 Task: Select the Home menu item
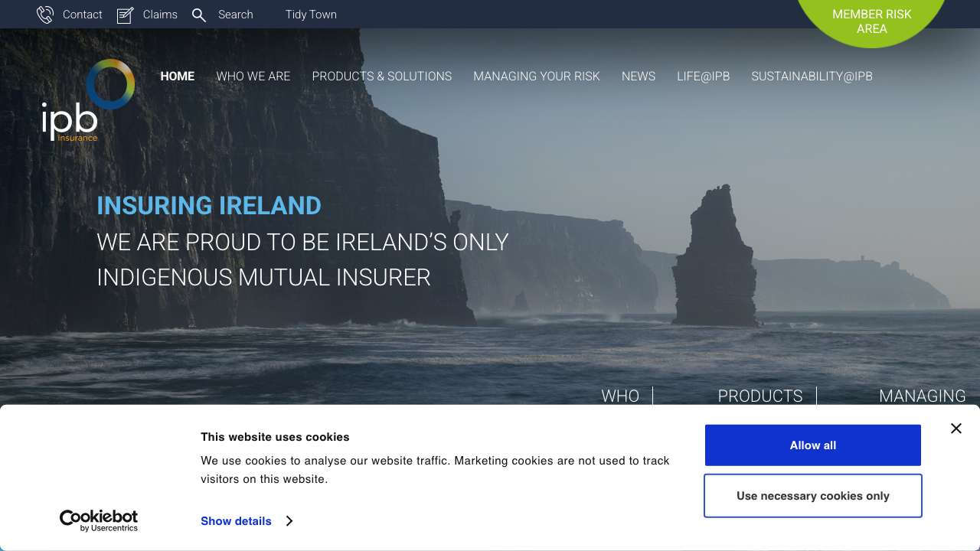point(177,77)
